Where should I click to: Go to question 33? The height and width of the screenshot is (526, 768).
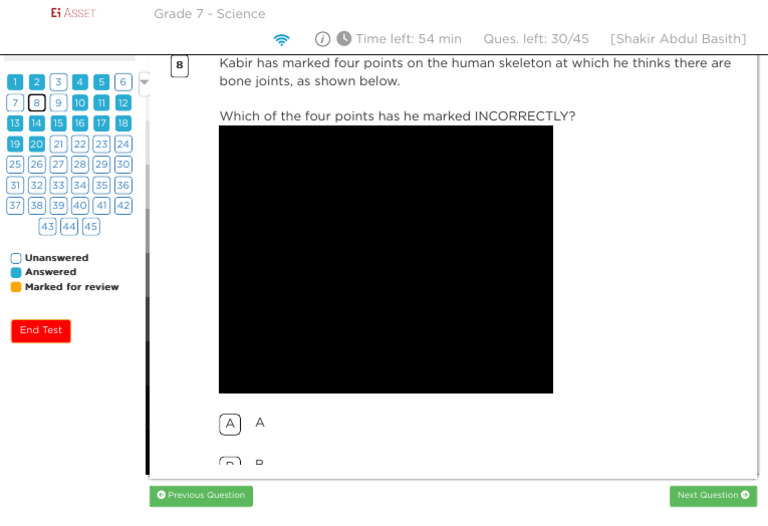tap(58, 185)
